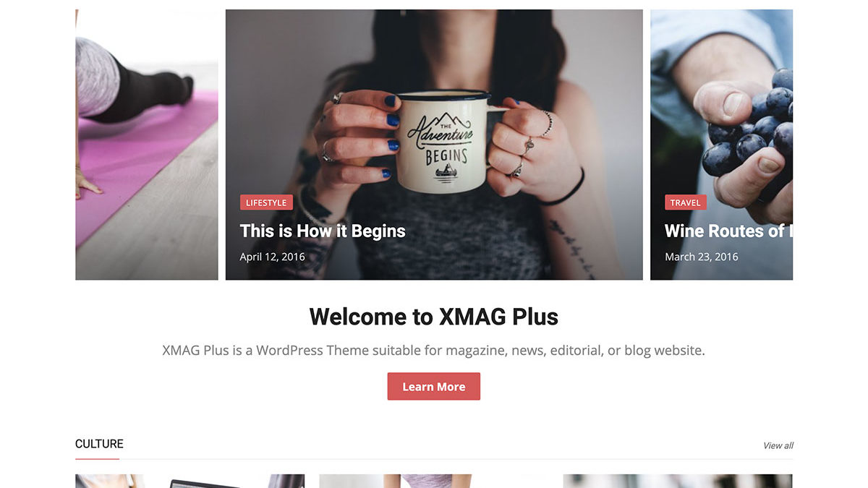The width and height of the screenshot is (868, 488).
Task: Open the third Culture post thumbnail
Action: point(678,481)
